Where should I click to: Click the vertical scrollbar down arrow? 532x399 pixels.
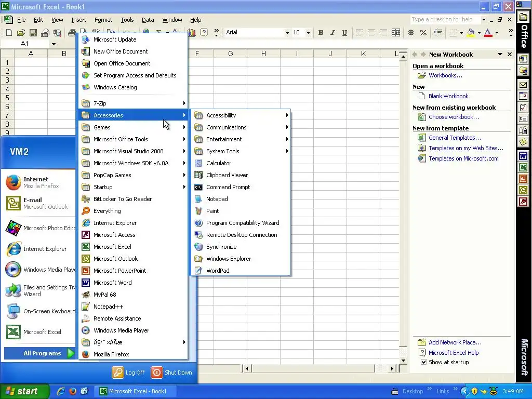point(403,361)
